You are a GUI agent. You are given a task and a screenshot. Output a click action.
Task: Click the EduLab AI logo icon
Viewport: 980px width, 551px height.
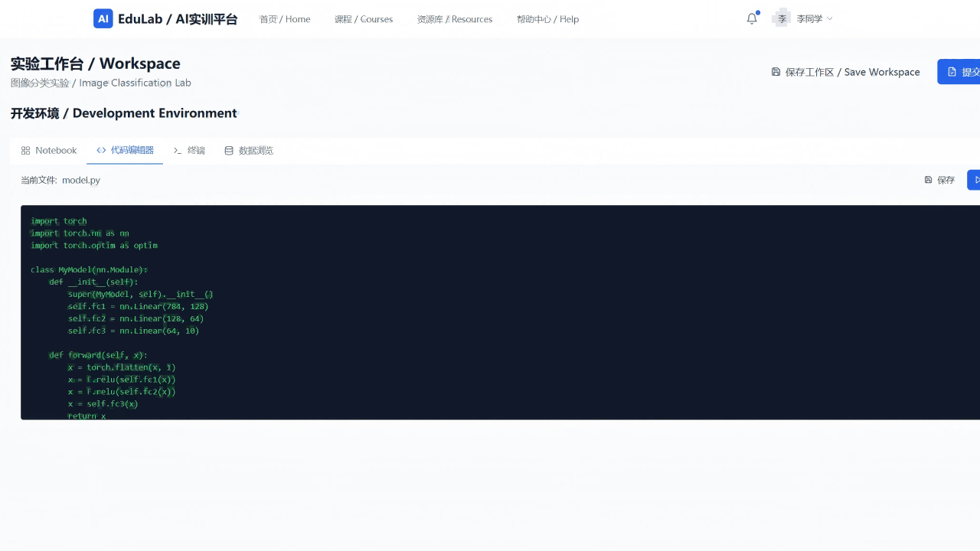coord(103,19)
